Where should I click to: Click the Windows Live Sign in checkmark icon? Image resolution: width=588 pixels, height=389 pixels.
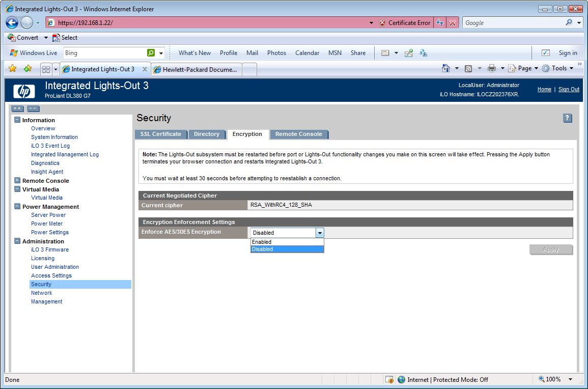(x=546, y=53)
